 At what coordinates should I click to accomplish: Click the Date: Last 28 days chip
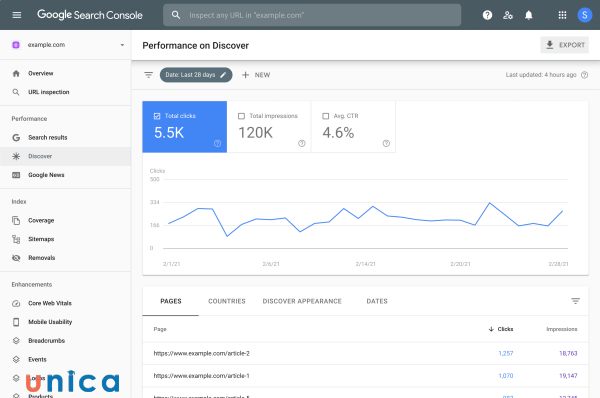point(196,75)
